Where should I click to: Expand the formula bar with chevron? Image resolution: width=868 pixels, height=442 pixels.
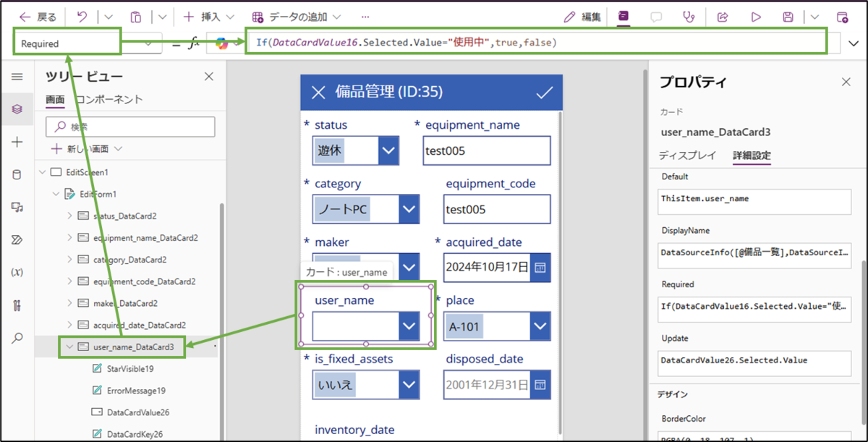[854, 43]
